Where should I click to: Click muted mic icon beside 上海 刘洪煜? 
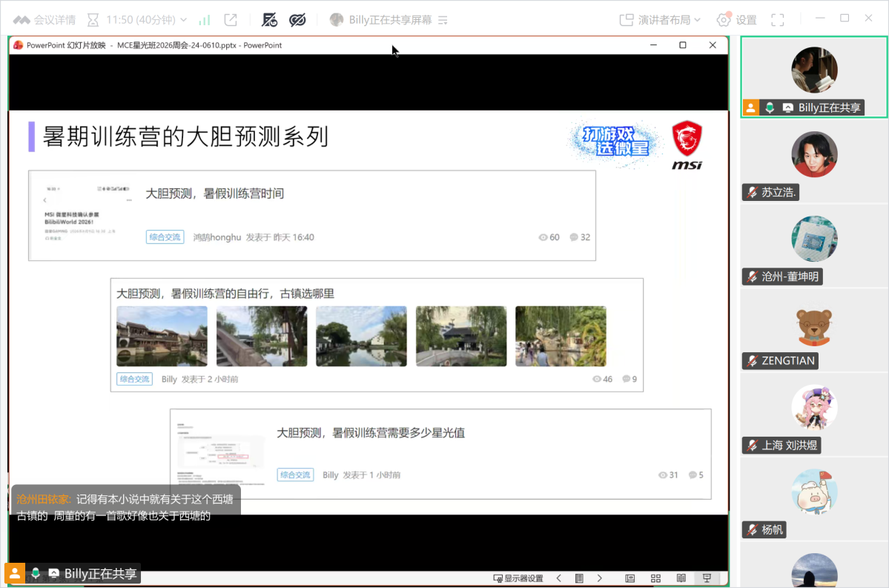pyautogui.click(x=752, y=445)
